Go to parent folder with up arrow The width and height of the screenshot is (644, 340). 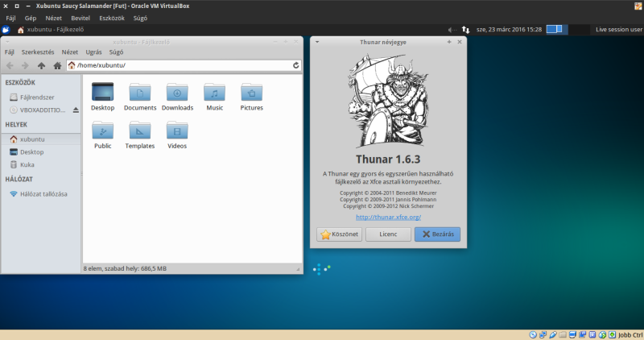[42, 65]
